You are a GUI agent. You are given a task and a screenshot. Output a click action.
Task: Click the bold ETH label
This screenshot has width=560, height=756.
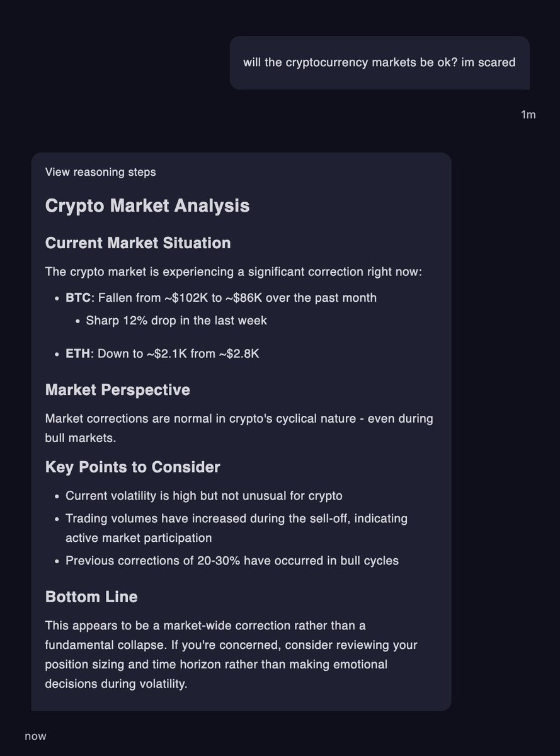78,353
